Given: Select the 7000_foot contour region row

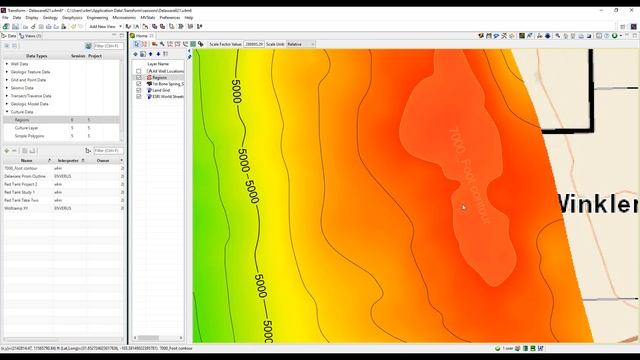Looking at the screenshot, I should (64, 168).
